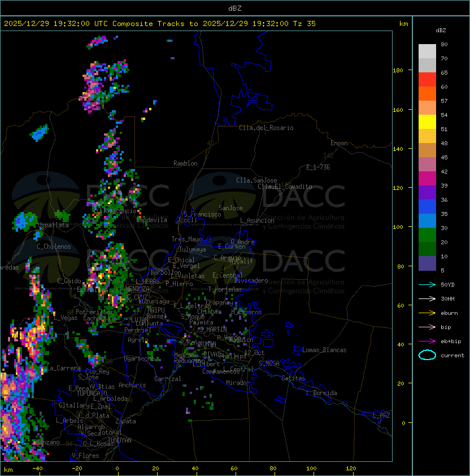Select the purple swatch next to 36
470x476 pixels.
[x=427, y=193]
